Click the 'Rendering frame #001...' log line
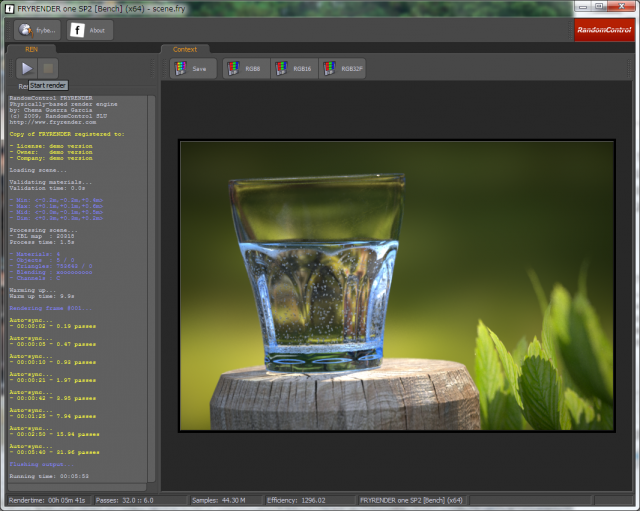The image size is (641, 511). 51,308
